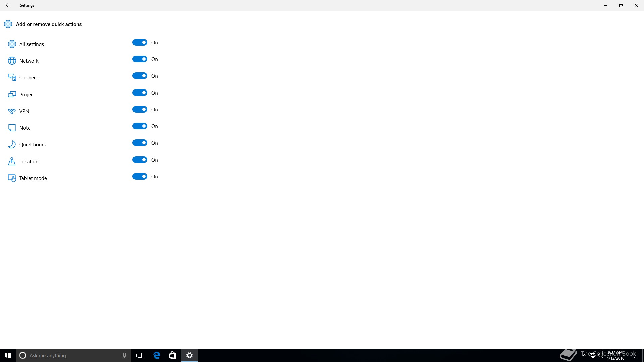Launch Microsoft Edge from the taskbar
644x362 pixels.
pos(157,355)
